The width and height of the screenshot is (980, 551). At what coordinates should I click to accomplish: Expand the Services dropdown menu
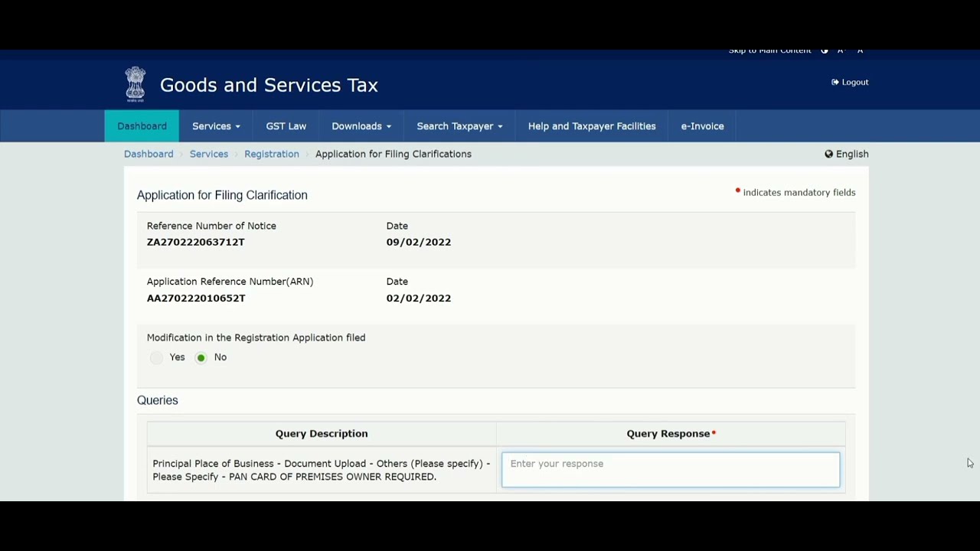tap(216, 126)
